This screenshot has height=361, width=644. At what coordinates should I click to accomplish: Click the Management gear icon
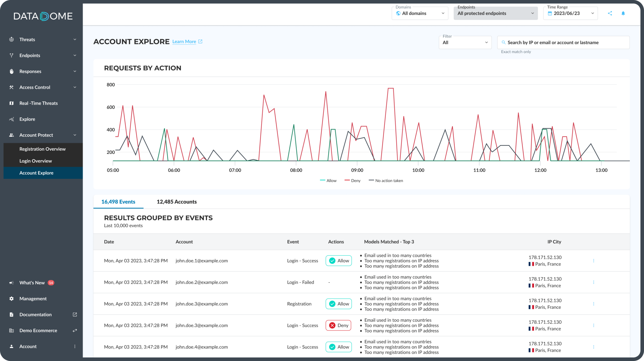[x=11, y=298]
